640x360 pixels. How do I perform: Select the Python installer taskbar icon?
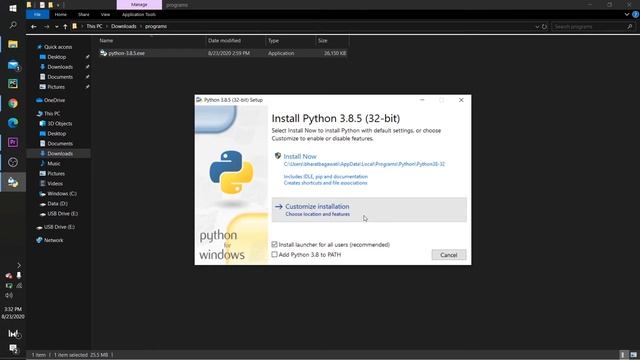(13, 182)
